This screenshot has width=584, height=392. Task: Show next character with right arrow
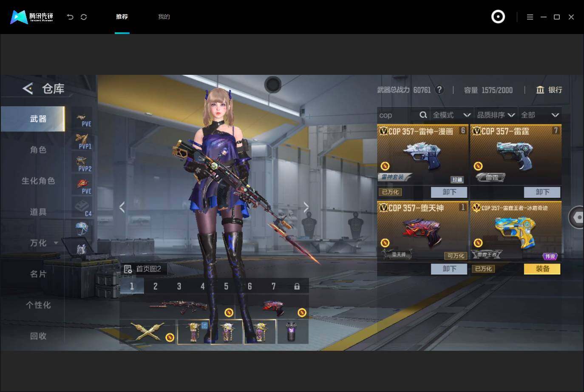click(x=306, y=207)
